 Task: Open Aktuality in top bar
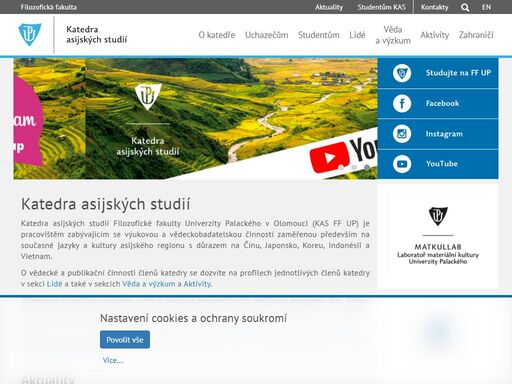click(x=329, y=7)
